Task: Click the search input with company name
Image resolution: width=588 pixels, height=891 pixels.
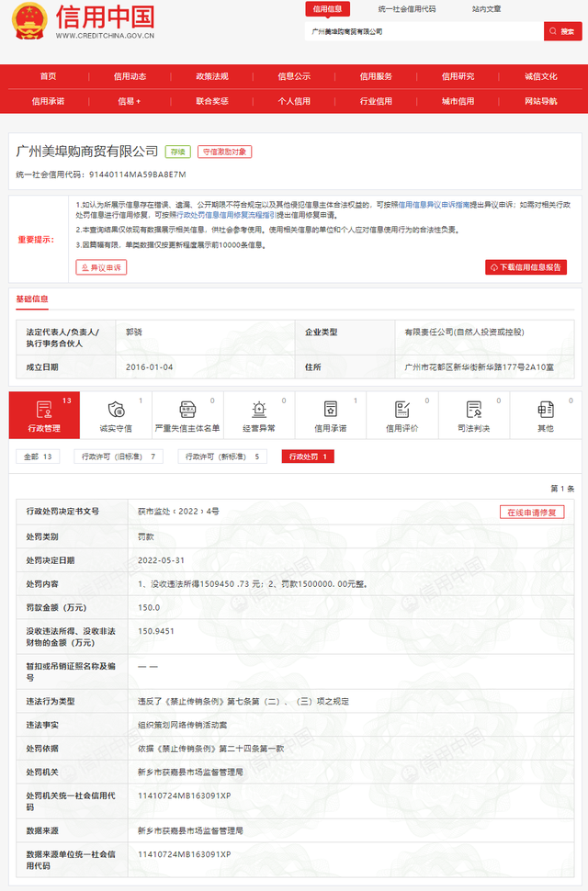Action: [x=423, y=31]
